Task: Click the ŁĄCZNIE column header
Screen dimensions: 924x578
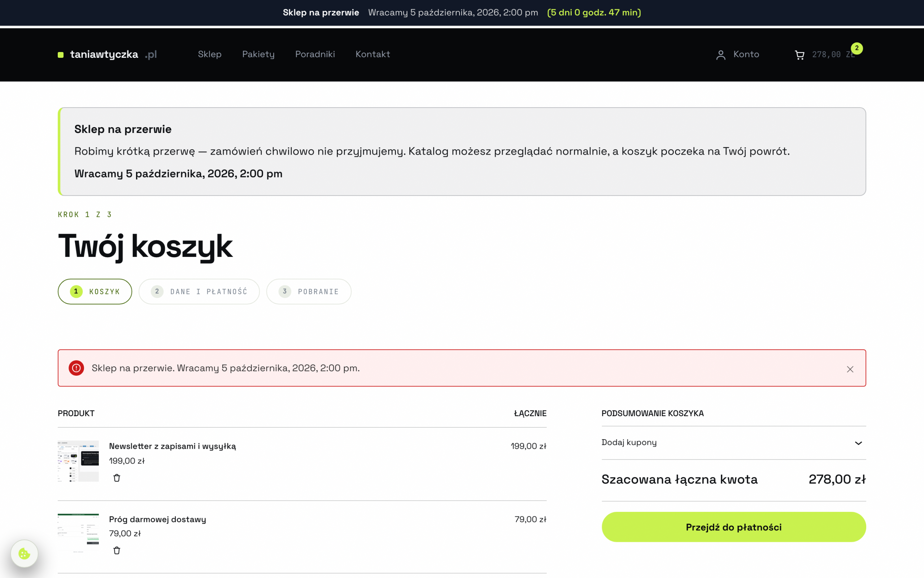Action: pos(530,413)
